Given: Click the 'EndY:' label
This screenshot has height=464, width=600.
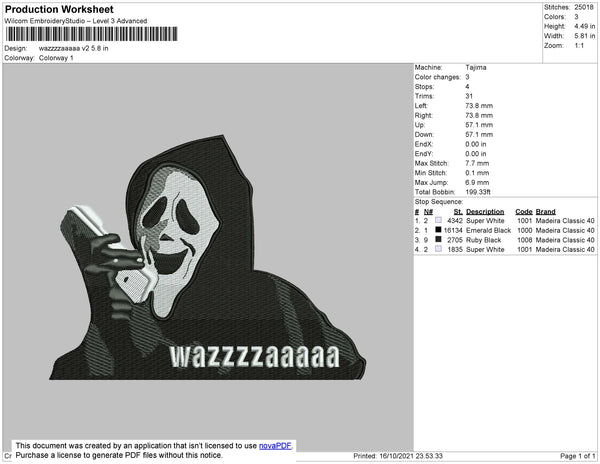Looking at the screenshot, I should coord(424,154).
